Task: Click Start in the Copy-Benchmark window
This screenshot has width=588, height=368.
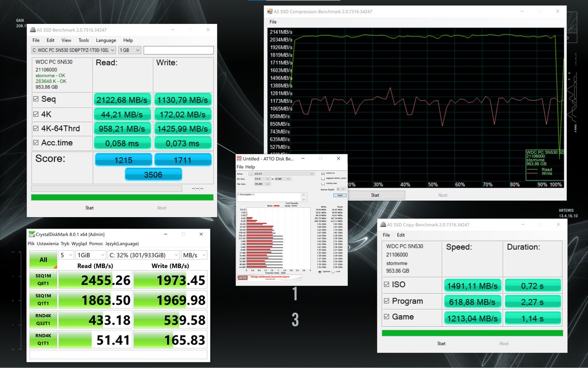Action: tap(441, 344)
